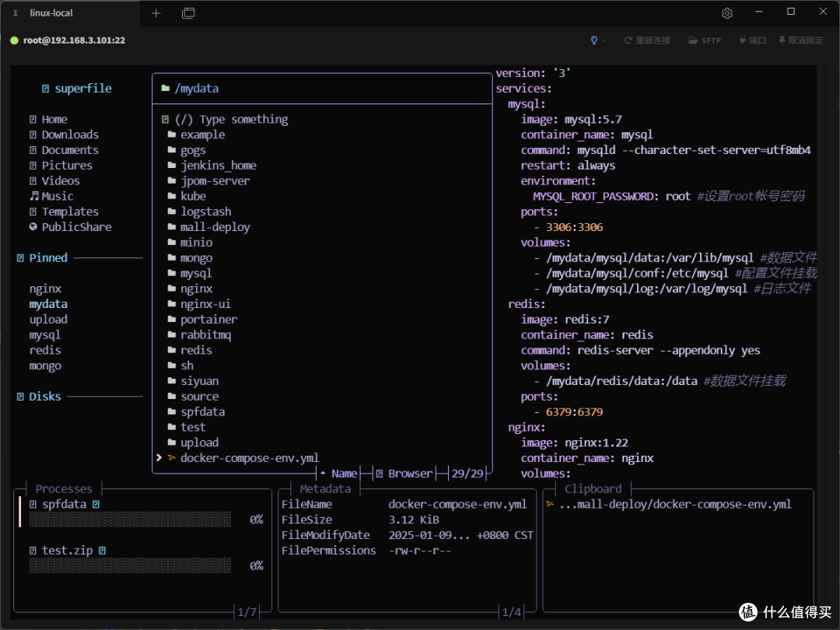Click the upload folder icon in file list

(171, 443)
